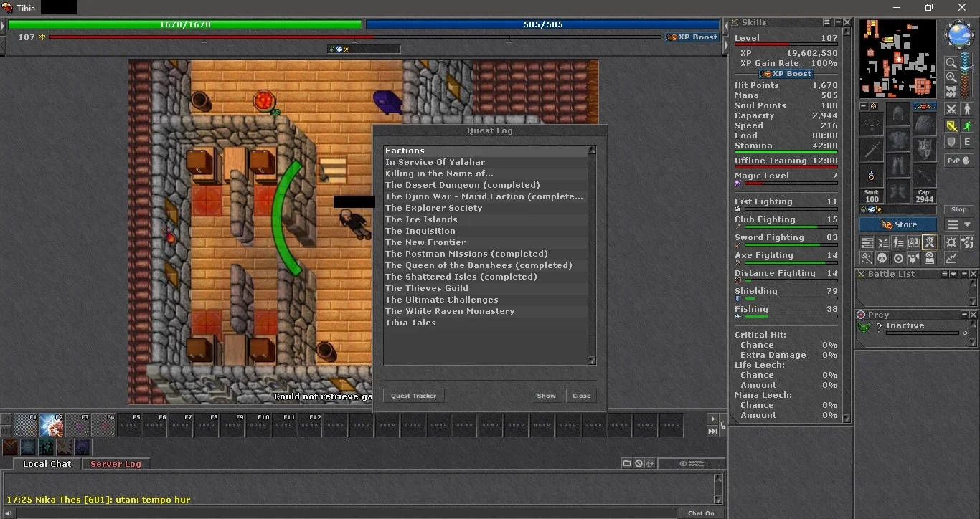Open the analytics chart icon
Viewport: 980px width, 519px height.
[x=951, y=258]
